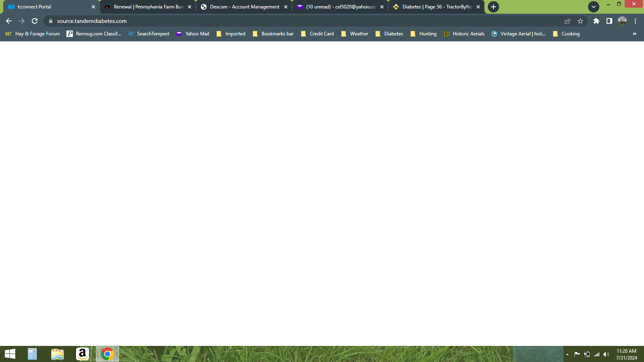The width and height of the screenshot is (644, 362).
Task: Open the Amazon app from taskbar
Action: pyautogui.click(x=82, y=354)
